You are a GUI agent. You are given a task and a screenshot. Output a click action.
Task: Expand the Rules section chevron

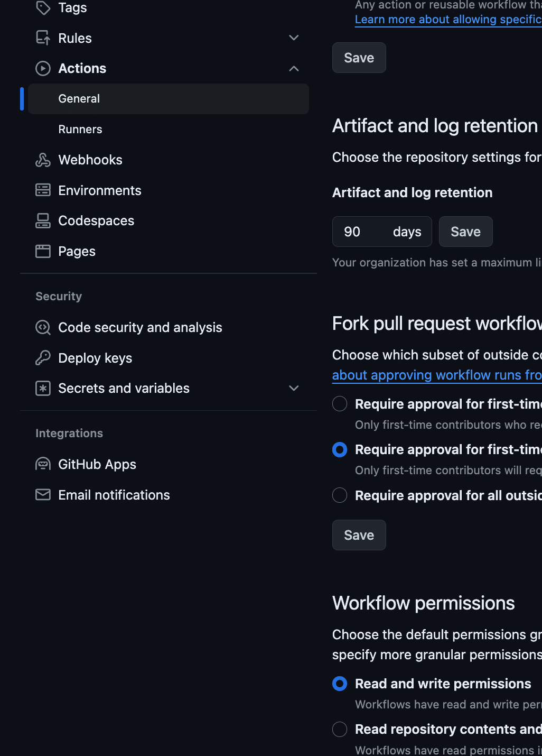pos(294,38)
